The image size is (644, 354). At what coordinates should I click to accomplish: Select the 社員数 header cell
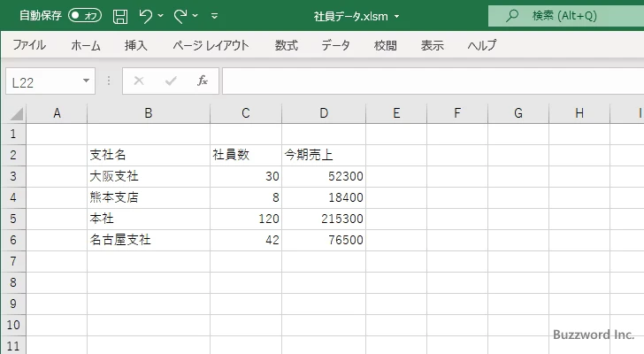coord(246,155)
